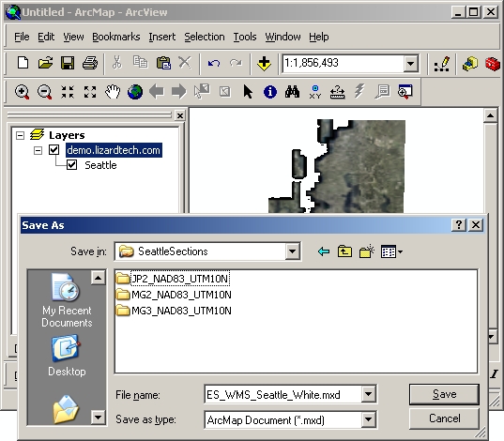Screen dimensions: 504x441
Task: Open the Find binoculars tool
Action: [x=292, y=92]
